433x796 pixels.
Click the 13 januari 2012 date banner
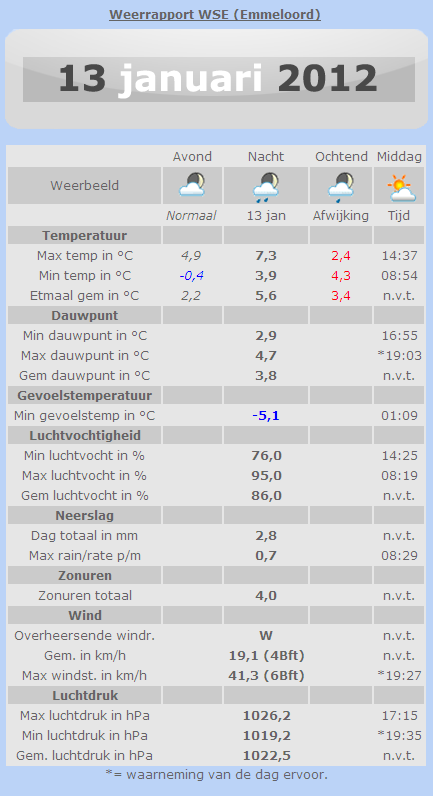[218, 79]
